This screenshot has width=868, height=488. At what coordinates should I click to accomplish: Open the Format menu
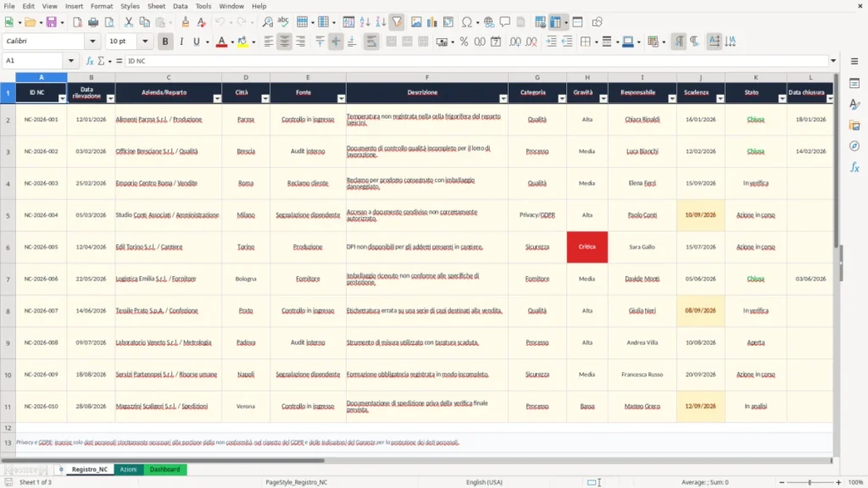[x=102, y=6]
